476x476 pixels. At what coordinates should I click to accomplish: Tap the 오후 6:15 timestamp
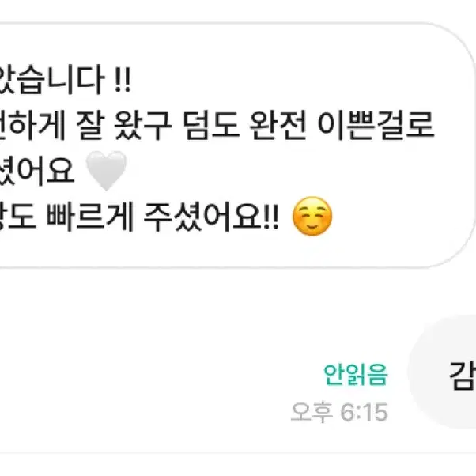point(339,412)
